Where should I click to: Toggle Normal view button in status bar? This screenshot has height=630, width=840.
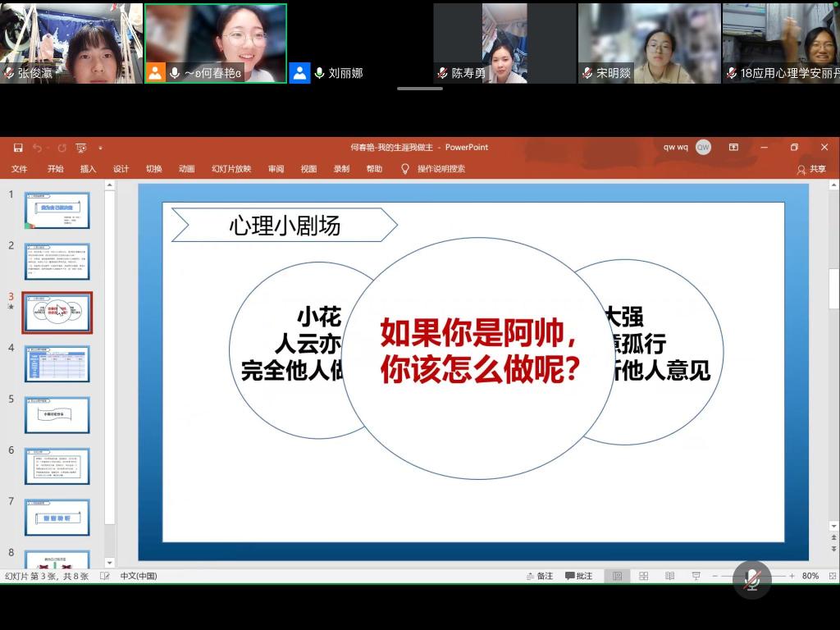pos(618,576)
